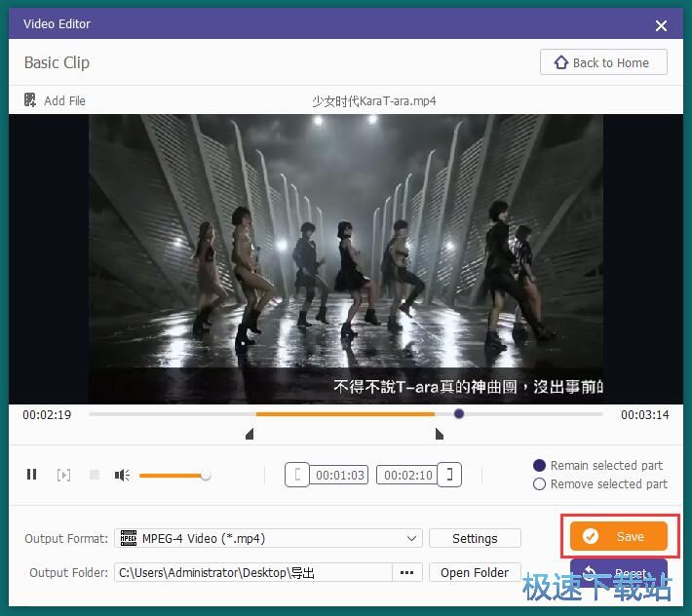
Task: Click the current time 00:02:19
Action: [x=47, y=415]
